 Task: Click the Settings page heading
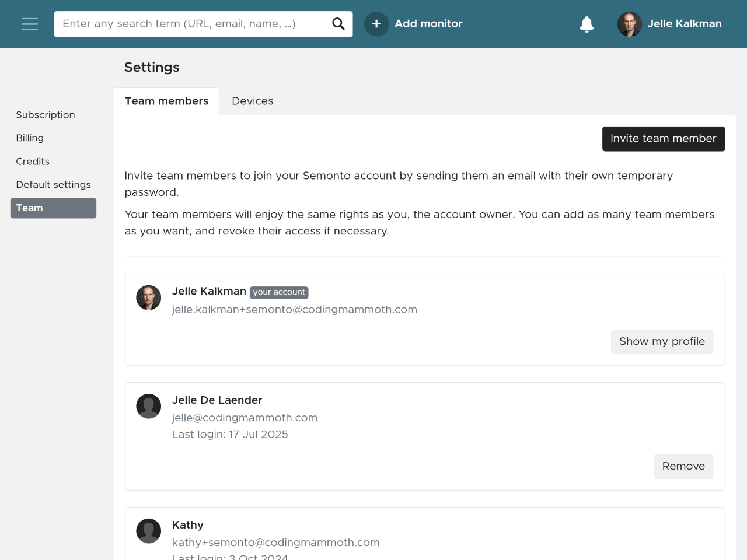152,68
